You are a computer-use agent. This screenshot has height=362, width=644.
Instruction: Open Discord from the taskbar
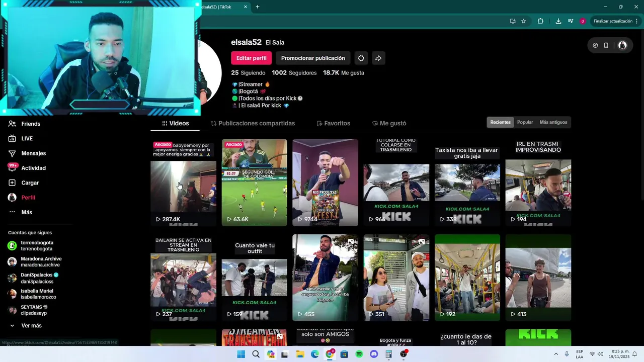374,354
